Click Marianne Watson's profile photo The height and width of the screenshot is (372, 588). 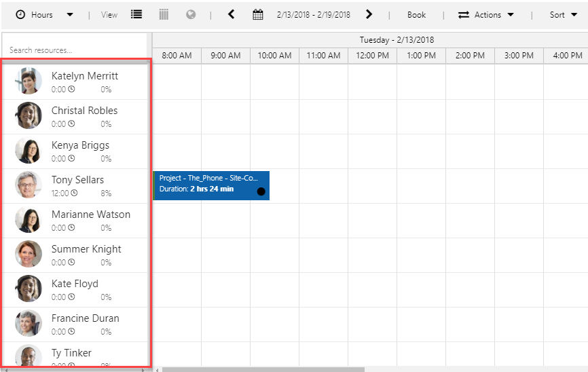[29, 220]
